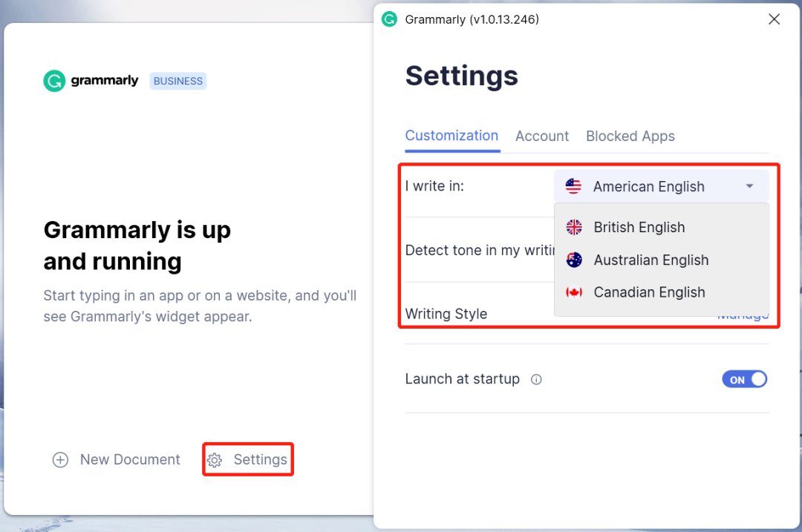The height and width of the screenshot is (532, 802).
Task: Click the Canadian flag icon in the dropdown
Action: (x=573, y=292)
